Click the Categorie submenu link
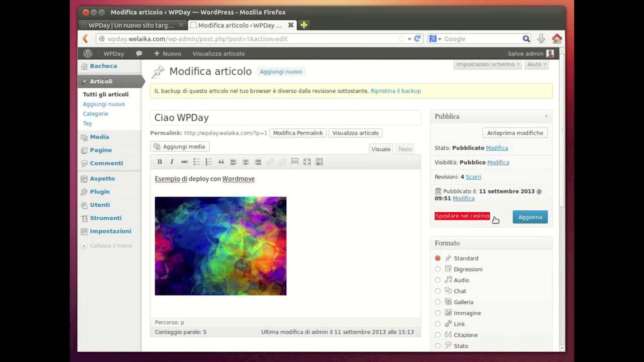The height and width of the screenshot is (362, 644). point(96,114)
